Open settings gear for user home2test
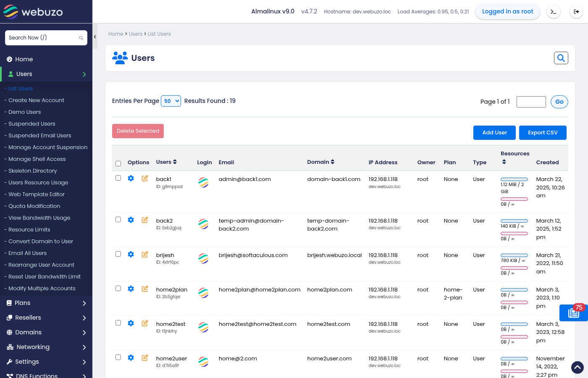This screenshot has height=378, width=588. click(x=131, y=323)
